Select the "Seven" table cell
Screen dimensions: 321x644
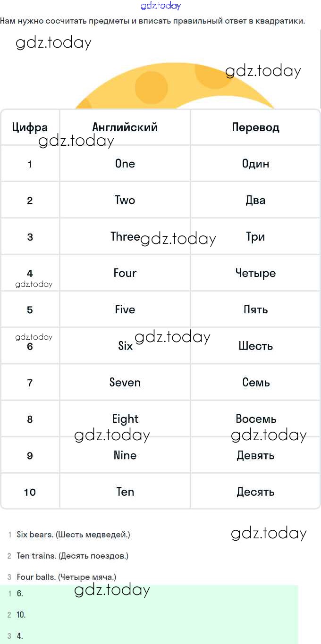(x=125, y=383)
